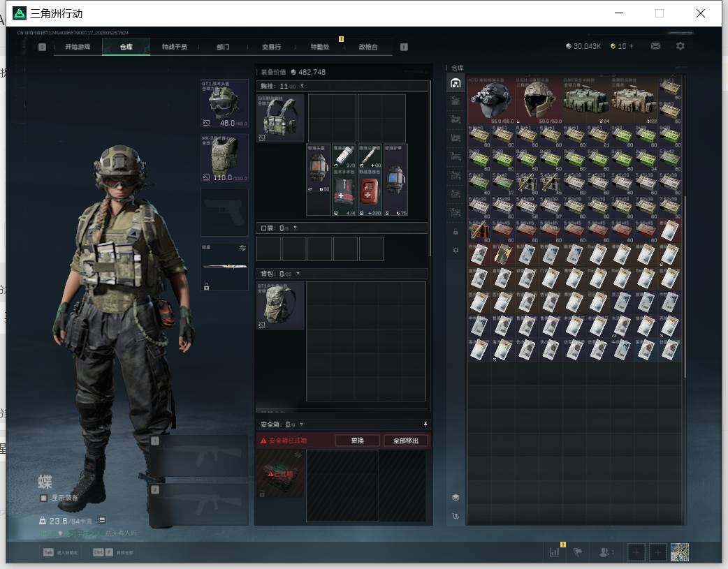Select the equipped backpack item
728x569 pixels.
tap(280, 305)
